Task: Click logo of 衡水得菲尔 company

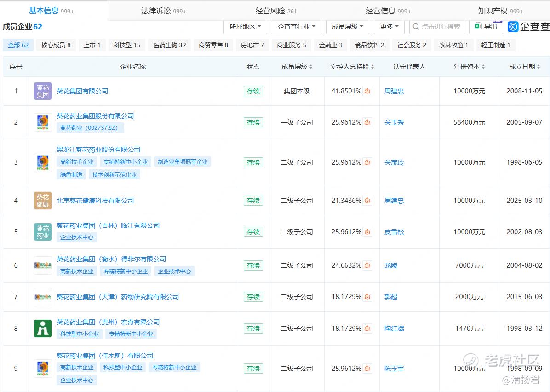Action: tap(43, 265)
